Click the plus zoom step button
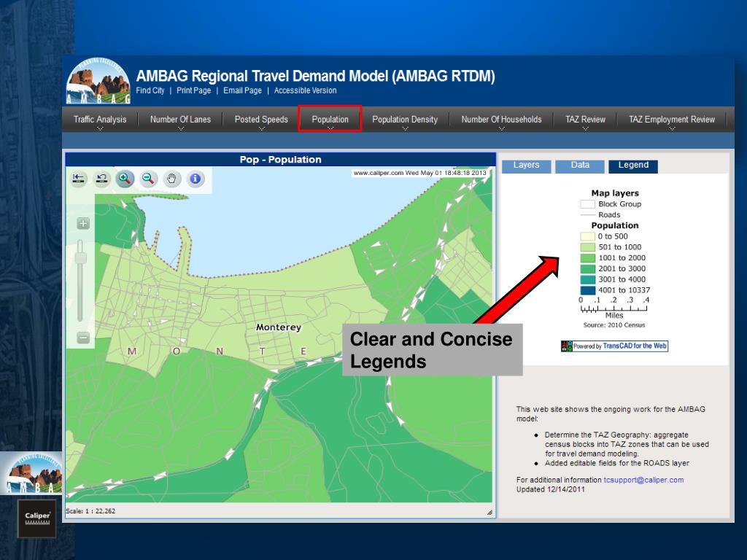 tap(83, 223)
